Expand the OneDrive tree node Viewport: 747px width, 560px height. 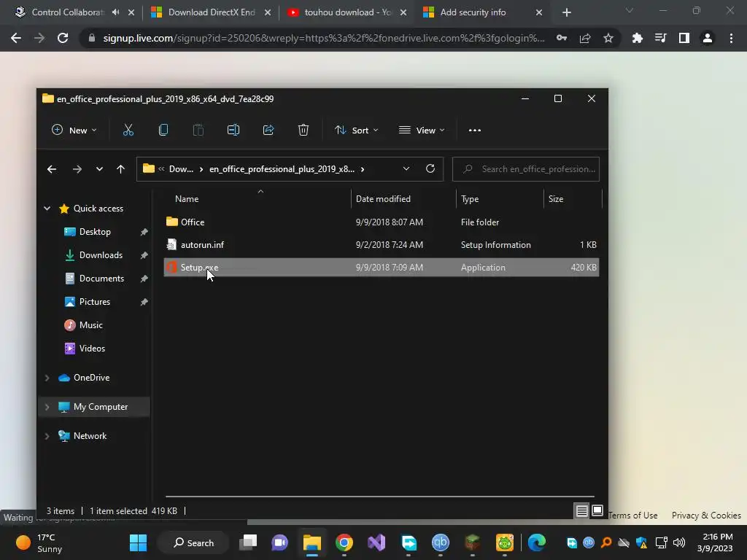pyautogui.click(x=47, y=378)
